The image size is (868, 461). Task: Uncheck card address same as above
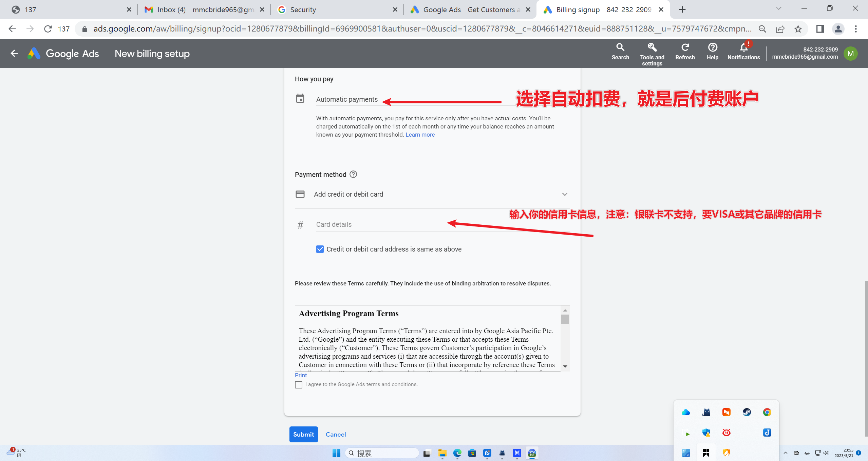tap(320, 249)
